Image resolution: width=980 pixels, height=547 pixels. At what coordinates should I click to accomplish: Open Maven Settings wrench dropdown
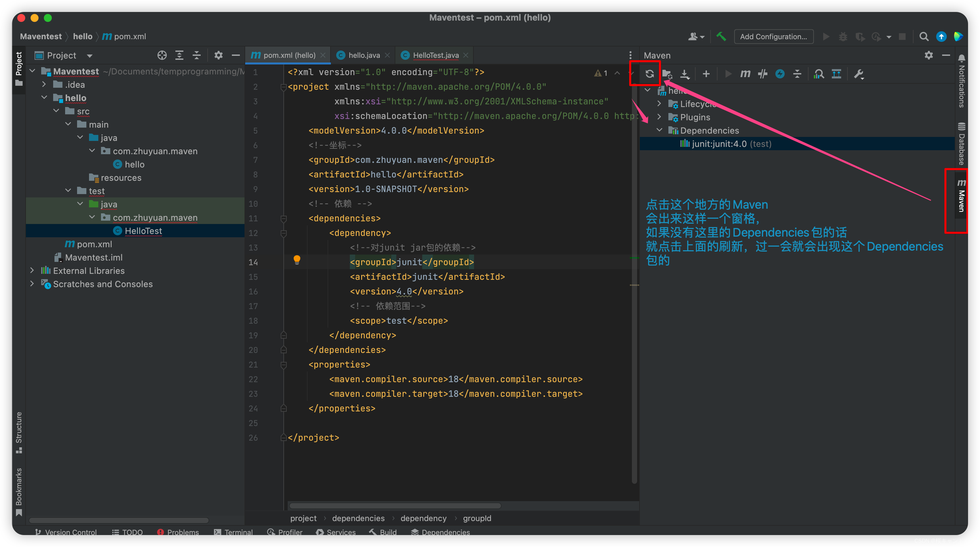[859, 74]
